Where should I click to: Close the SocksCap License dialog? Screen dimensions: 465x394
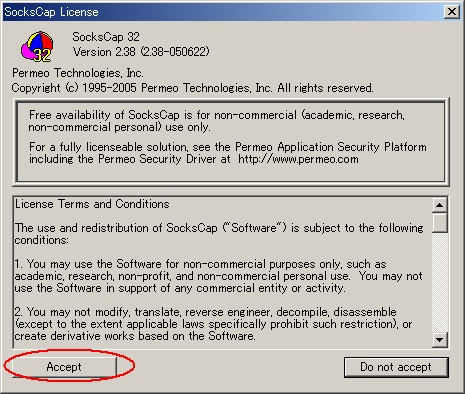[452, 12]
